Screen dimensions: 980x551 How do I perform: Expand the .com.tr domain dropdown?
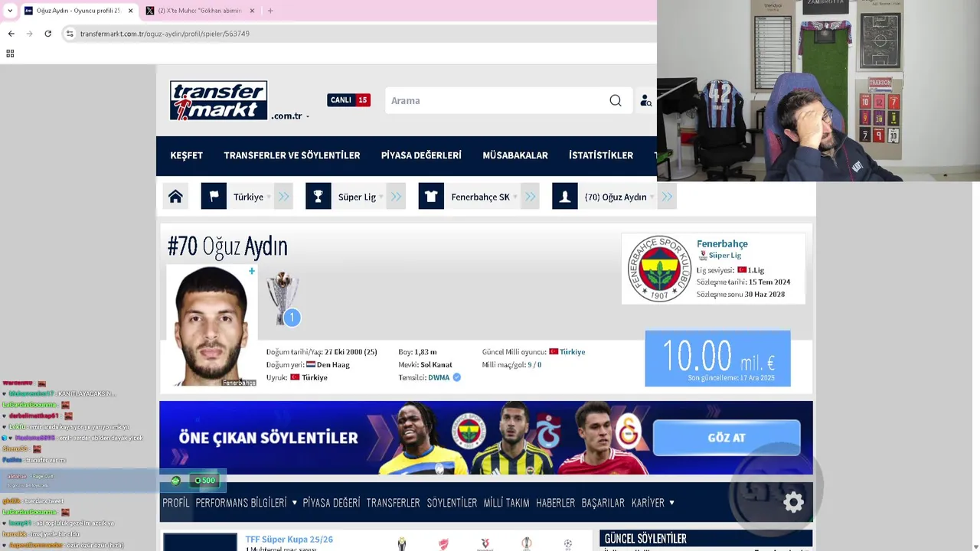click(291, 116)
